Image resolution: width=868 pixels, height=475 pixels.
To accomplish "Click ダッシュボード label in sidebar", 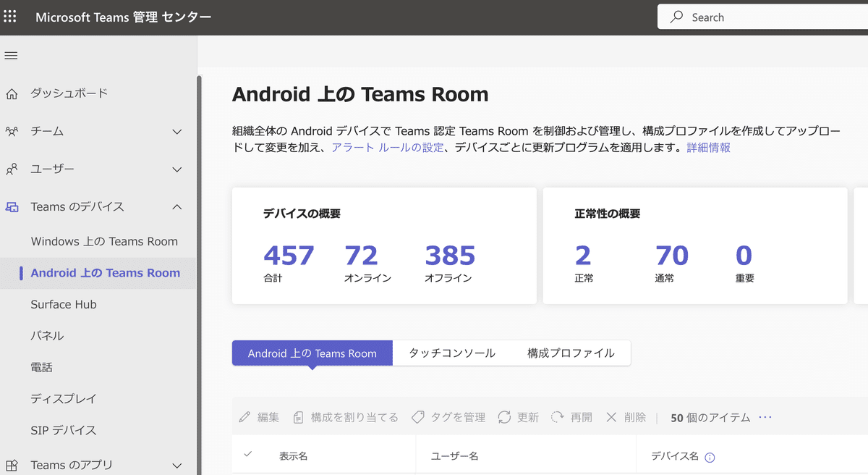I will (x=69, y=93).
